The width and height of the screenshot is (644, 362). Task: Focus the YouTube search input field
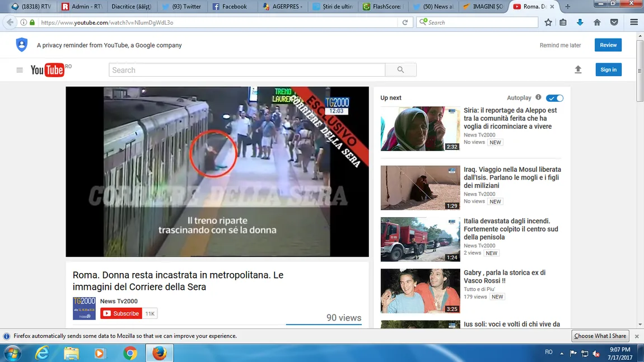pyautogui.click(x=247, y=70)
